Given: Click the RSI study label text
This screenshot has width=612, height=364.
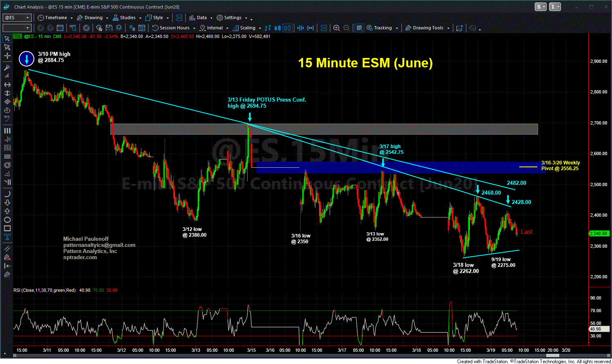Looking at the screenshot, I should [45, 290].
